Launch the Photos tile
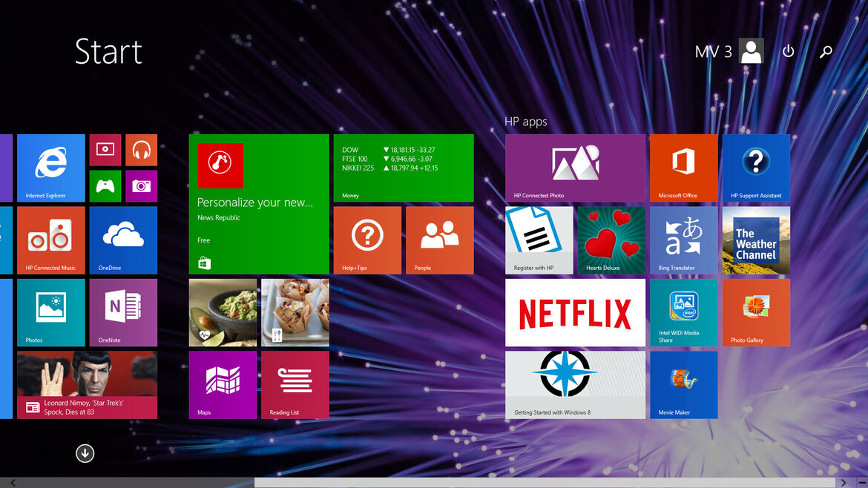868x488 pixels. pos(51,313)
